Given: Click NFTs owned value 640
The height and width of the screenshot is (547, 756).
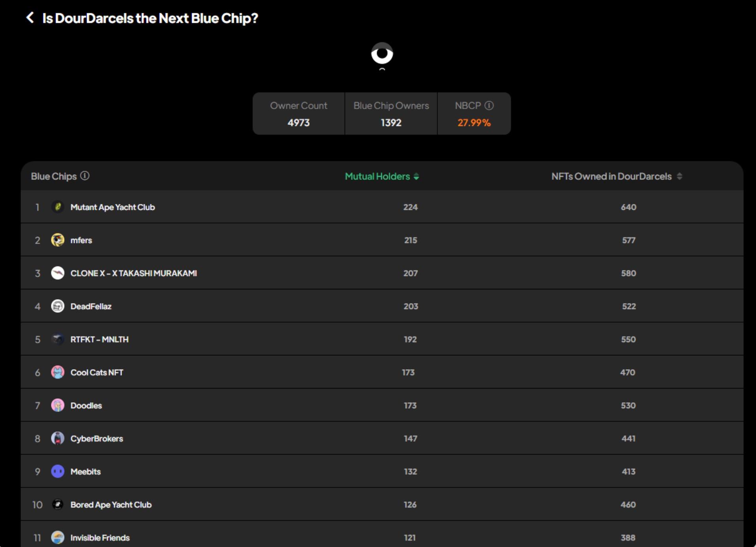Looking at the screenshot, I should coord(628,207).
